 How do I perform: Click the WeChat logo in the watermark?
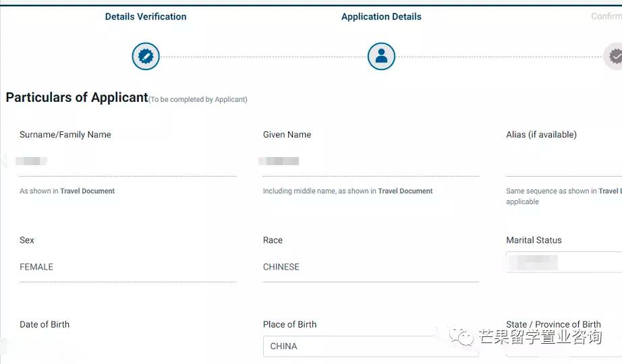(463, 336)
